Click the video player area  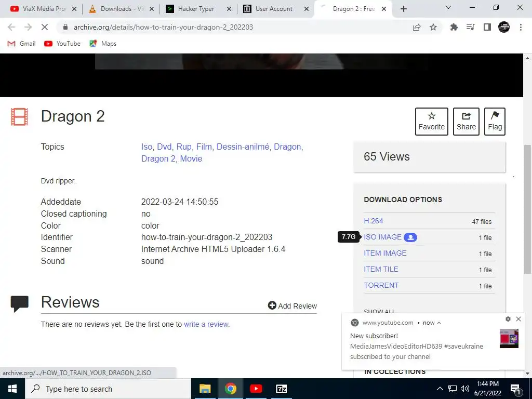point(261,75)
